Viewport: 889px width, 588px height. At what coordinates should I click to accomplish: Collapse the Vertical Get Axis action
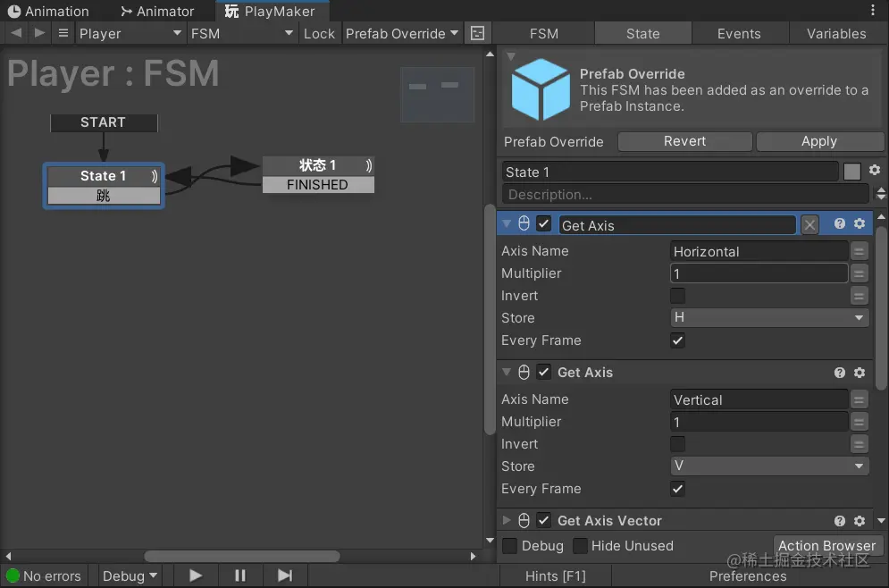507,373
